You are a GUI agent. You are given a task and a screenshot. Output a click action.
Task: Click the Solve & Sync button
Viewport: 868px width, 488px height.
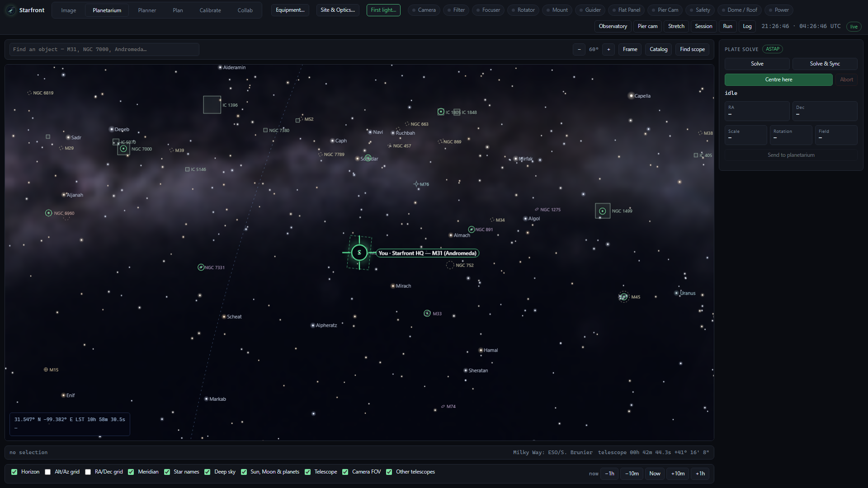825,64
